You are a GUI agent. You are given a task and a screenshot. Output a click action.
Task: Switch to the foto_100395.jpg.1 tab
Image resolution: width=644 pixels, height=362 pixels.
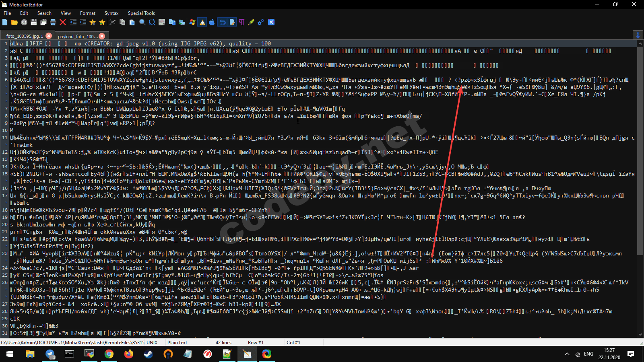tap(24, 36)
